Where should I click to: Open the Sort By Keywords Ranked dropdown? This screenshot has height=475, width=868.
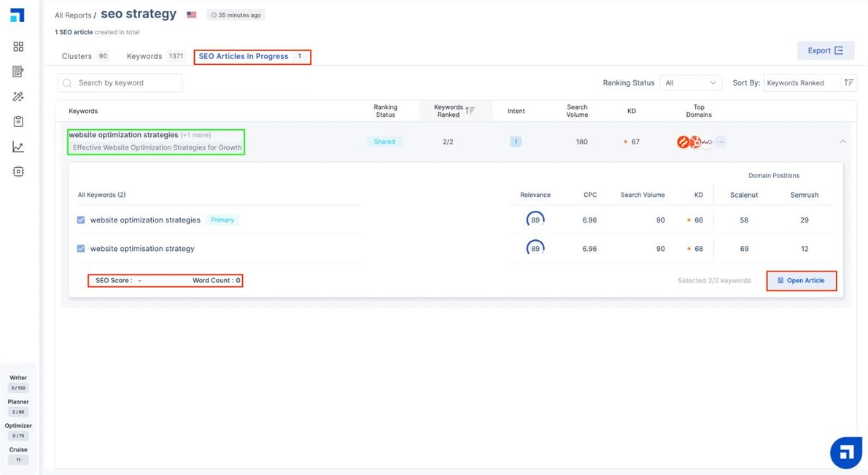[802, 82]
